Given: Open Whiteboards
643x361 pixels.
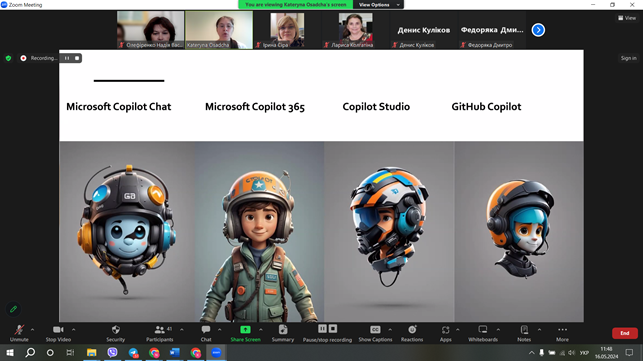Looking at the screenshot, I should tap(483, 333).
